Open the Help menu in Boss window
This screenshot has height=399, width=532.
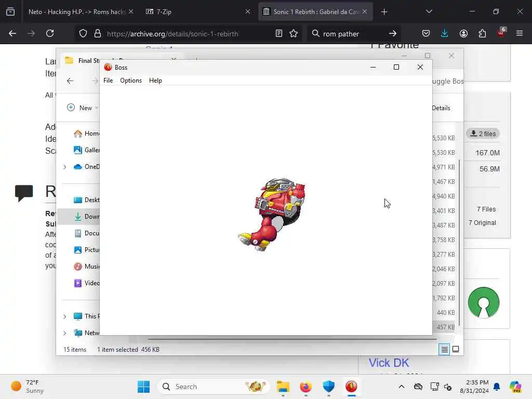pyautogui.click(x=155, y=81)
